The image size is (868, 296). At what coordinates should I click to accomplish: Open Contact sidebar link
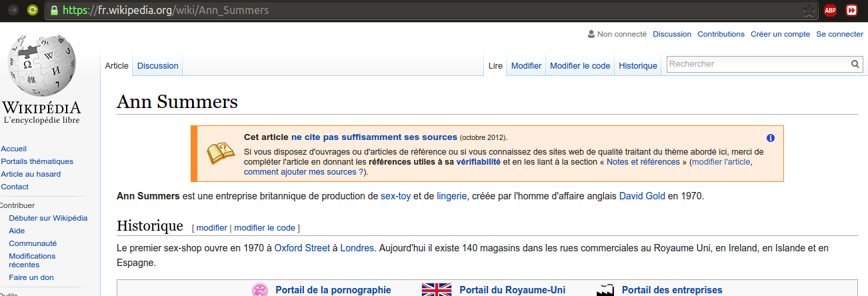pos(15,187)
